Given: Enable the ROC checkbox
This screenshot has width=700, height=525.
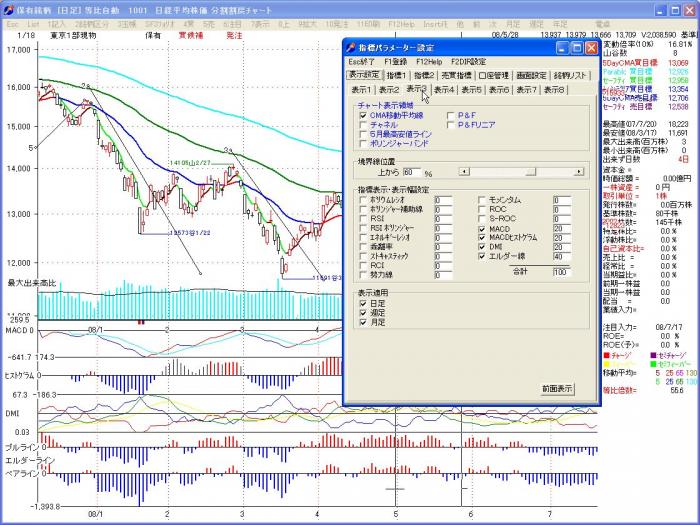Looking at the screenshot, I should [482, 209].
